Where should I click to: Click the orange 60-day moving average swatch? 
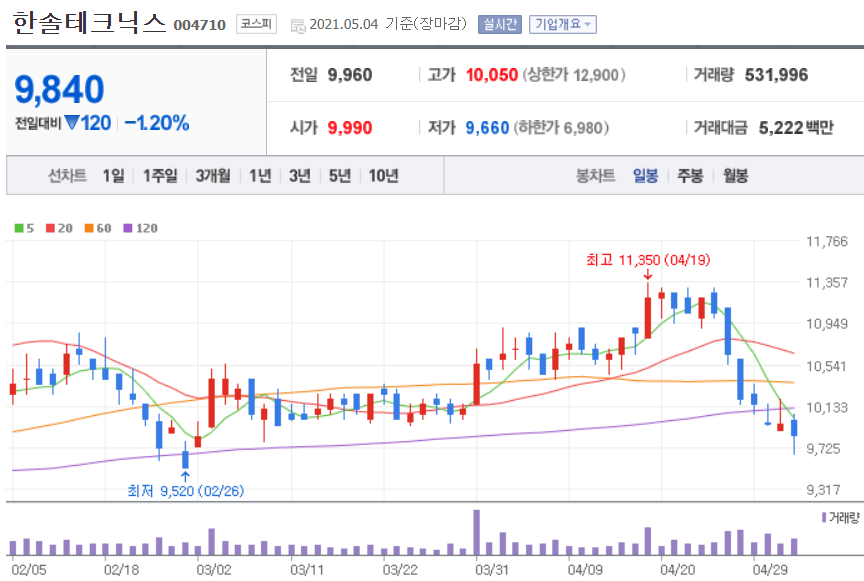point(89,228)
